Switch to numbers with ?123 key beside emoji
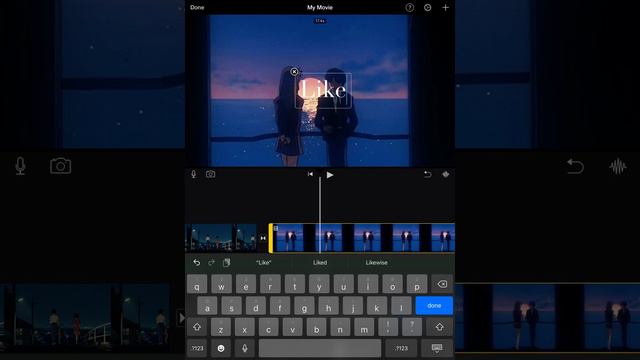640x360 pixels. tap(198, 348)
